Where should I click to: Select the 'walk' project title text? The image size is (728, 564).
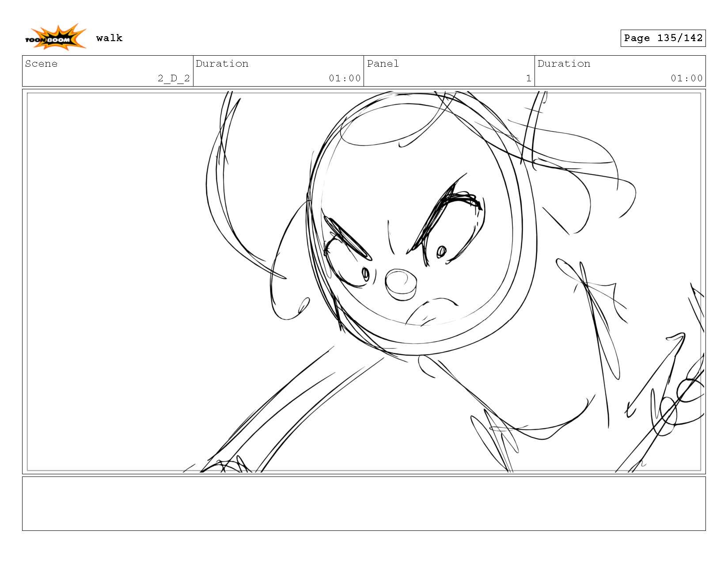coord(109,38)
